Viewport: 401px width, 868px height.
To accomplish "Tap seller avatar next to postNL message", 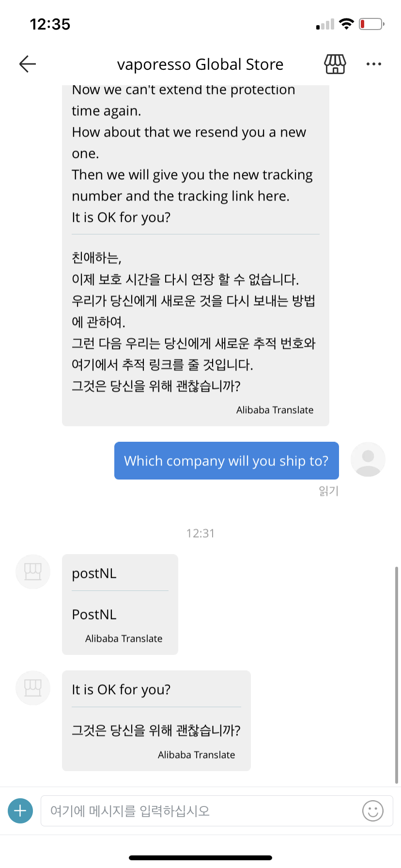I will [x=33, y=572].
